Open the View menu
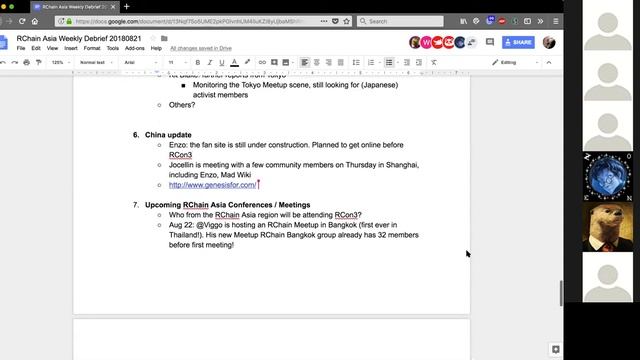 pyautogui.click(x=52, y=48)
